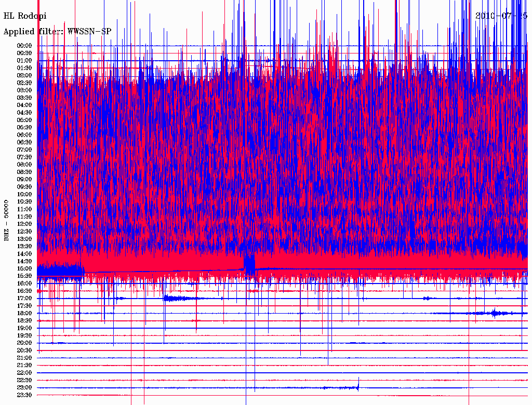The width and height of the screenshot is (532, 405).
Task: Click the 20:00 time row label
Action: [x=25, y=343]
